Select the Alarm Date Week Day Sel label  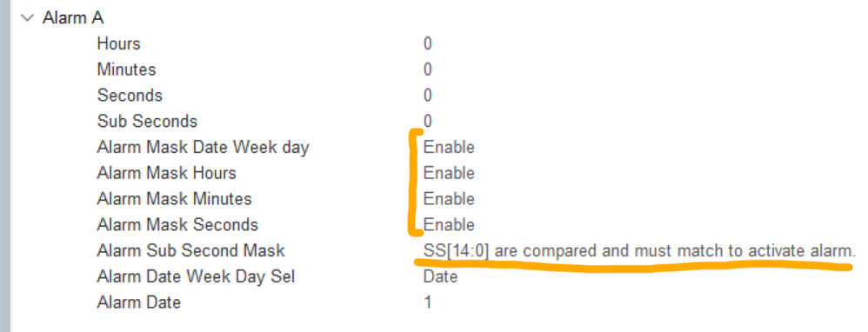[196, 276]
